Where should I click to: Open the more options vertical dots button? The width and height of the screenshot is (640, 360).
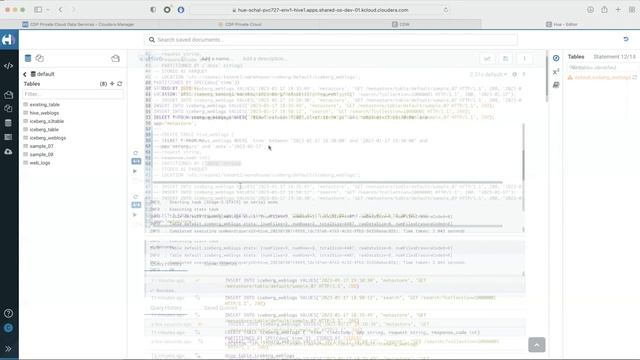(x=524, y=59)
